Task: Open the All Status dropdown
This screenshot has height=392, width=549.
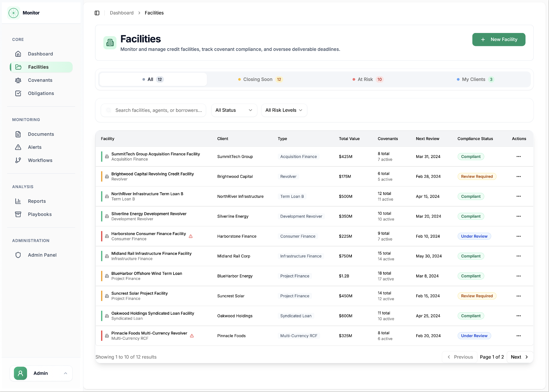Action: click(234, 110)
